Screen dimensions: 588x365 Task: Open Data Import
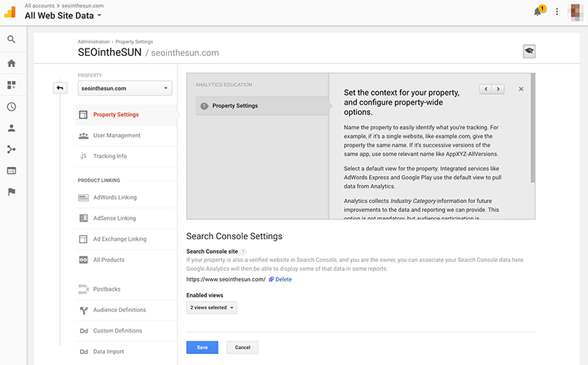point(126,352)
